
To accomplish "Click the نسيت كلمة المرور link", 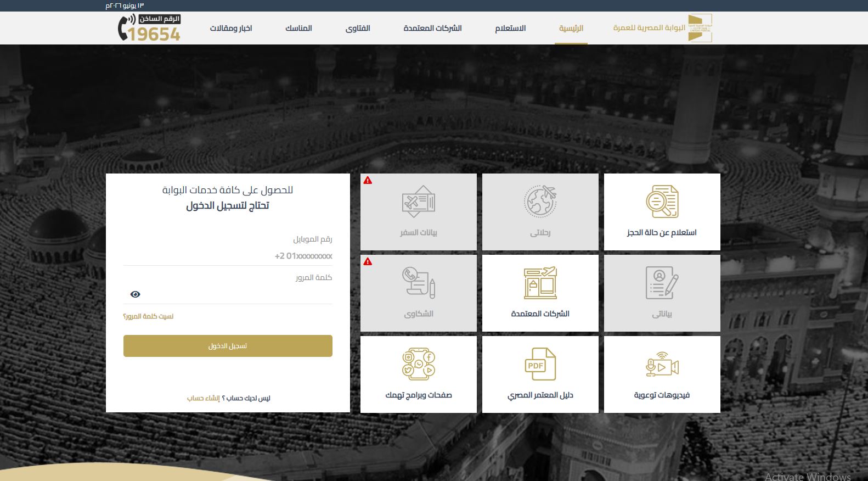I will tap(148, 316).
